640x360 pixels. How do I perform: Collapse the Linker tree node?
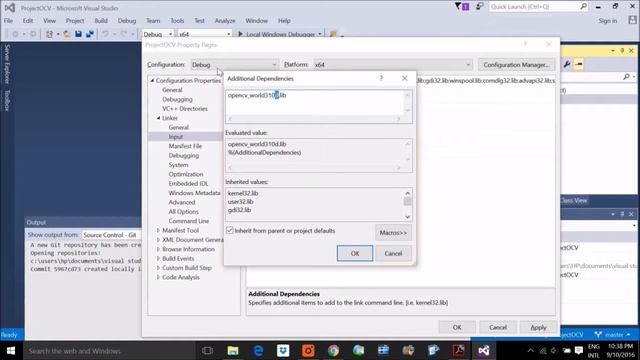pos(159,118)
